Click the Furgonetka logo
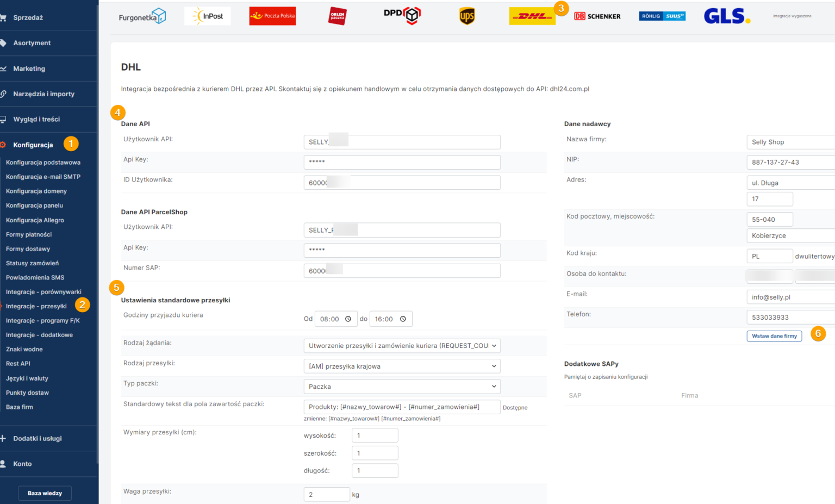 [x=142, y=16]
